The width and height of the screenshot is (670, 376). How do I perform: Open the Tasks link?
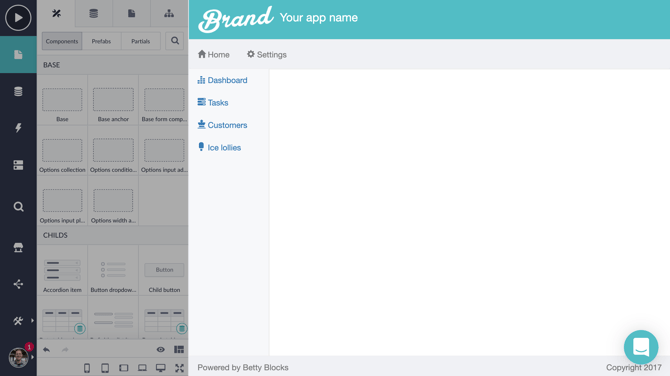click(213, 103)
